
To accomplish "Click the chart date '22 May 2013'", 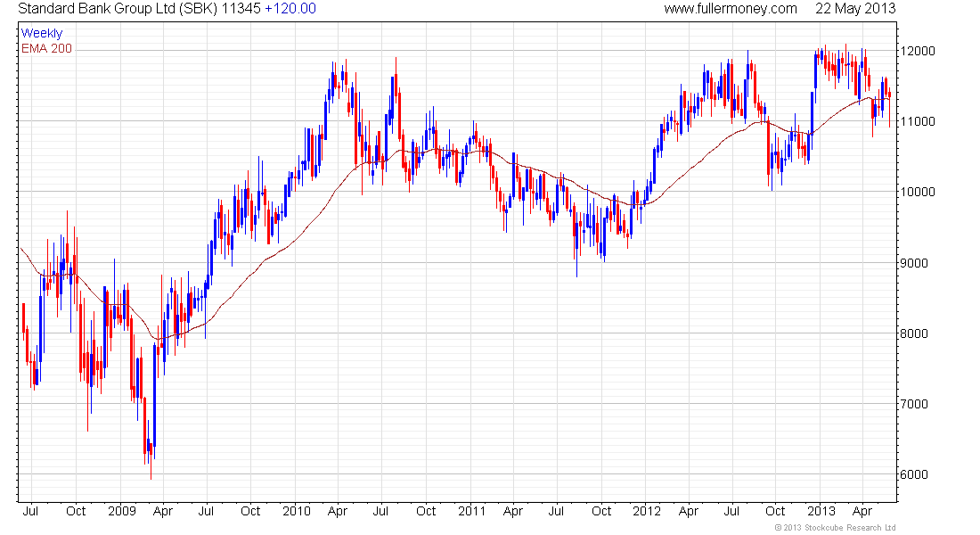I will point(855,9).
